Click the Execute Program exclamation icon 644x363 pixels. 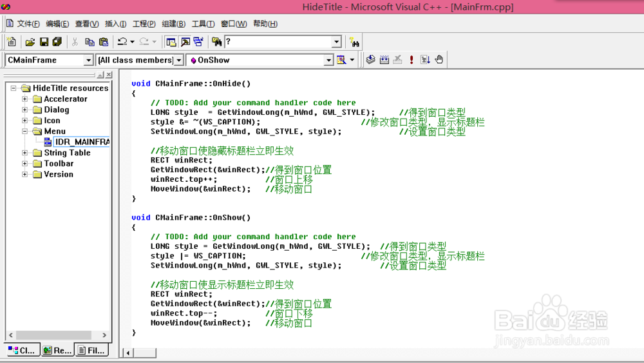click(412, 60)
